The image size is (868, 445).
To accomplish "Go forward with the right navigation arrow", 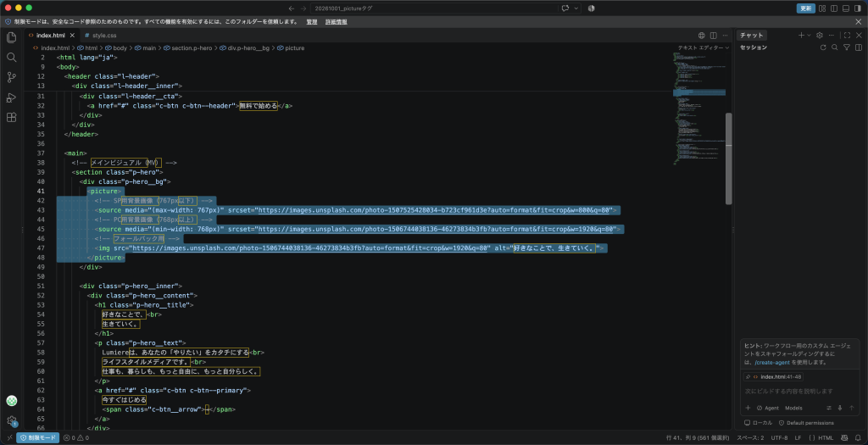I will [x=303, y=8].
